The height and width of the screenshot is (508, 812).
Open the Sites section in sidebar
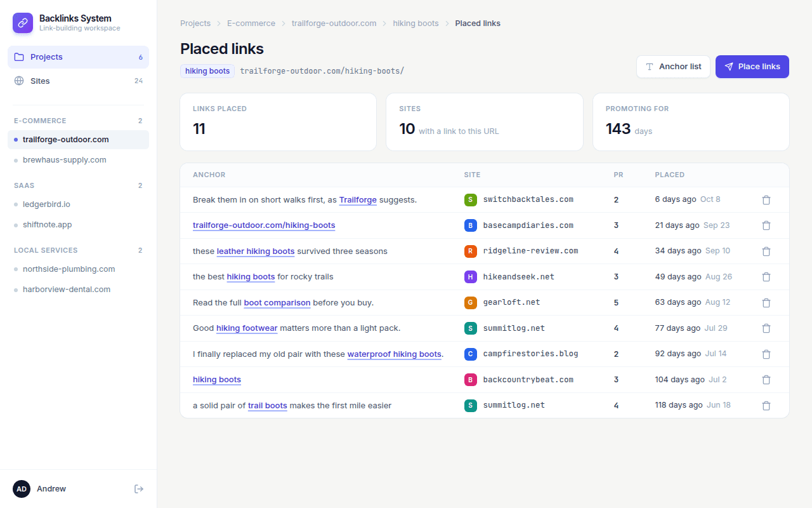pos(79,81)
